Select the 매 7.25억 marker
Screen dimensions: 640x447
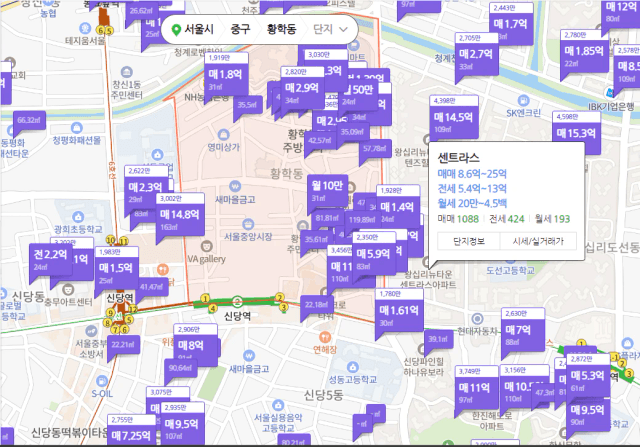(x=131, y=431)
